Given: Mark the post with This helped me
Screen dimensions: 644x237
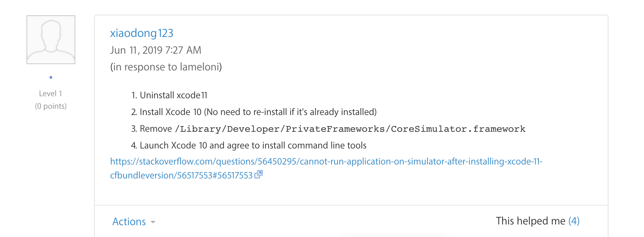Looking at the screenshot, I should point(530,221).
